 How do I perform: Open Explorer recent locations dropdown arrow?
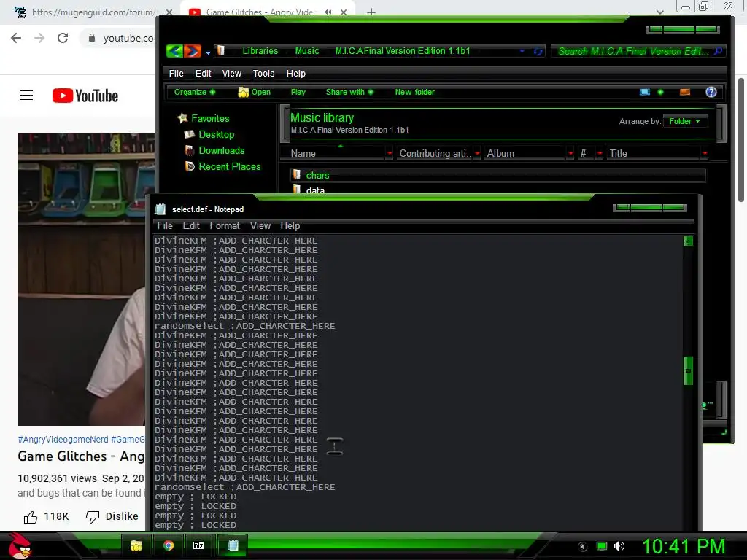(x=208, y=52)
